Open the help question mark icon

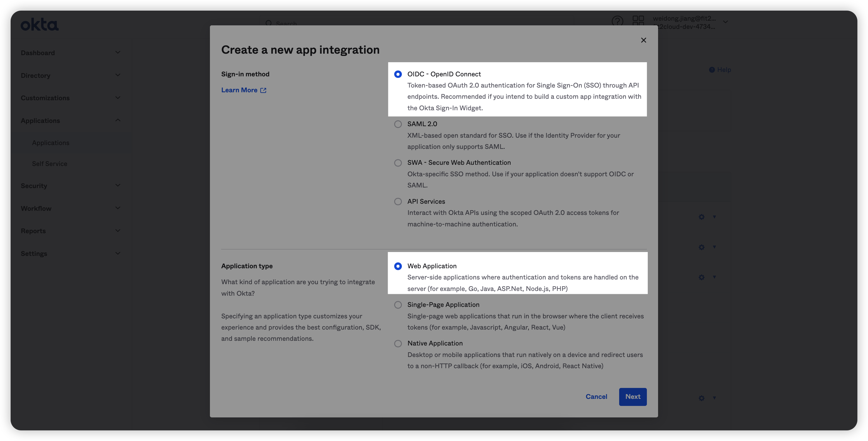coord(617,21)
